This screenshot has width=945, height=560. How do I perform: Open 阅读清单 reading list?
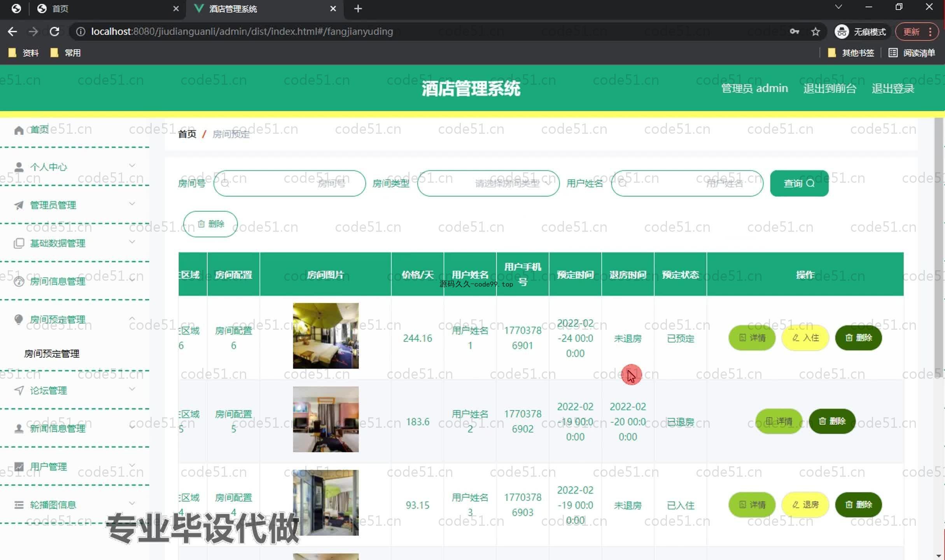click(912, 53)
